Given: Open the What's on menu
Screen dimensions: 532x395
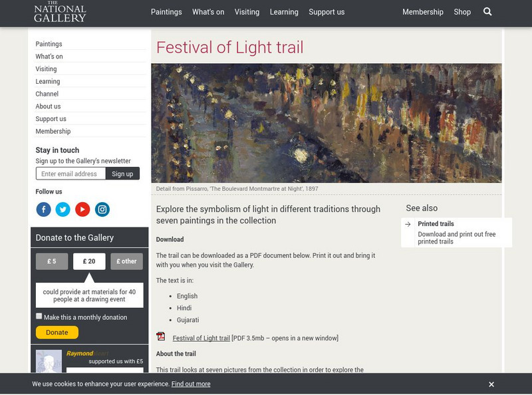Looking at the screenshot, I should [x=208, y=11].
